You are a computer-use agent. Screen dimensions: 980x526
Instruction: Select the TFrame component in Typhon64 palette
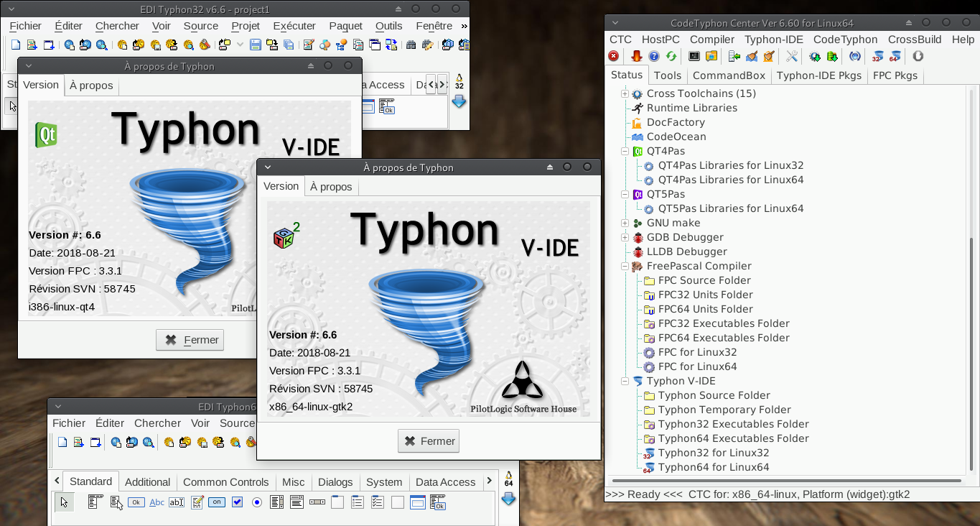[x=418, y=502]
